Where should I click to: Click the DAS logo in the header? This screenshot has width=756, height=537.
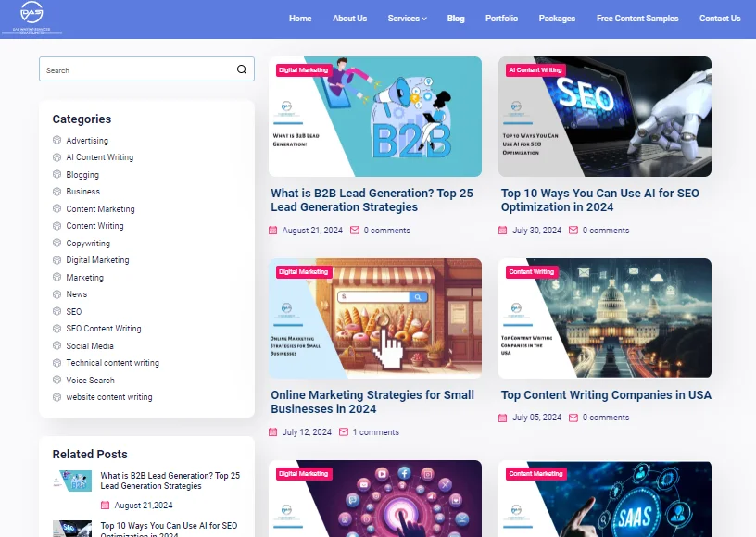tap(31, 19)
